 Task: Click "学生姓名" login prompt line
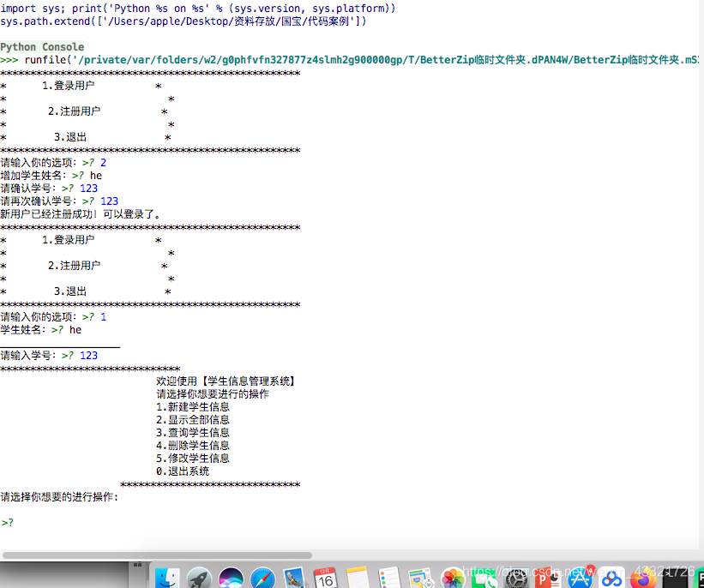tap(41, 330)
